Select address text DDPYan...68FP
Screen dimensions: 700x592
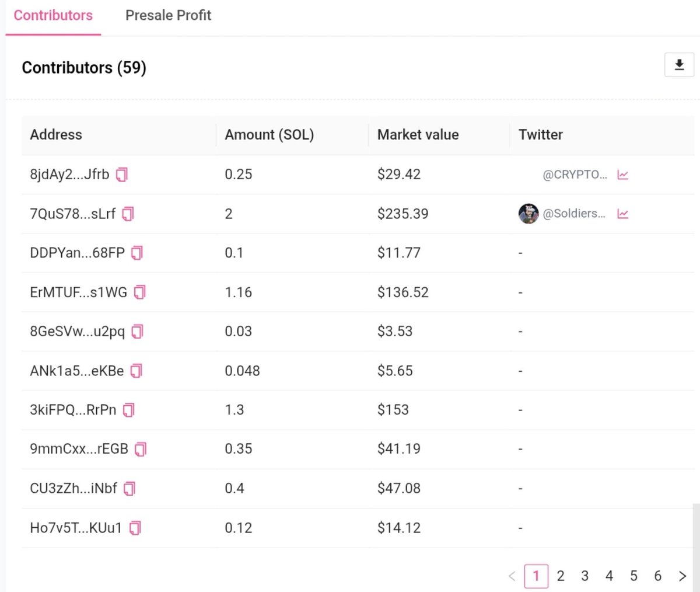(78, 253)
